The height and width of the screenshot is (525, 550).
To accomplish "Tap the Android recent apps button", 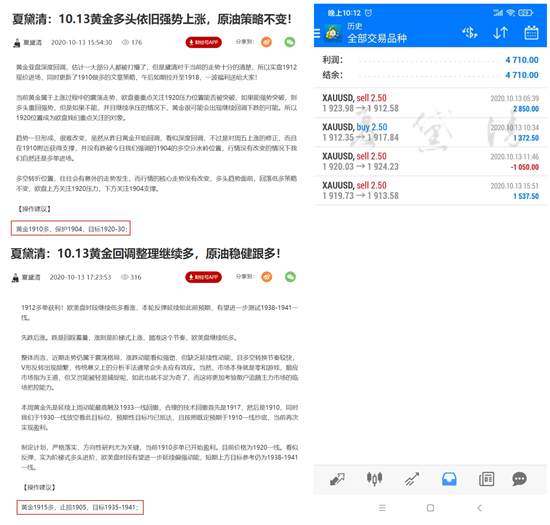I will (382, 508).
